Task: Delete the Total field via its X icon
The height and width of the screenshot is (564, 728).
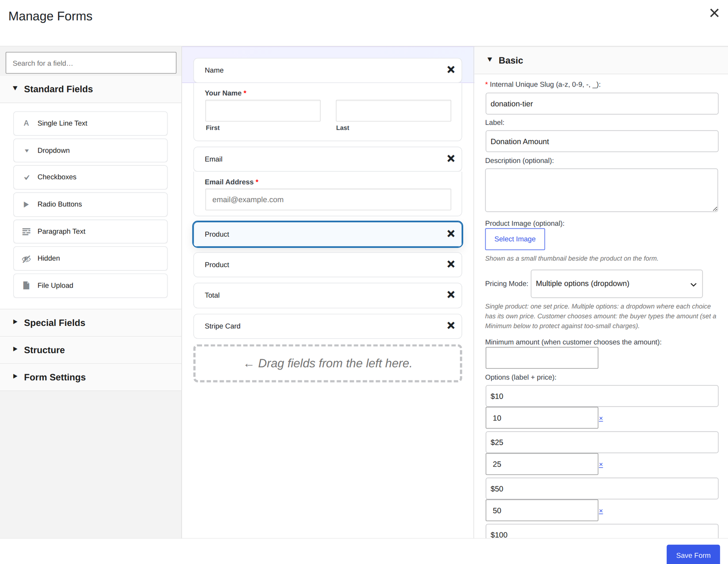Action: coord(450,295)
